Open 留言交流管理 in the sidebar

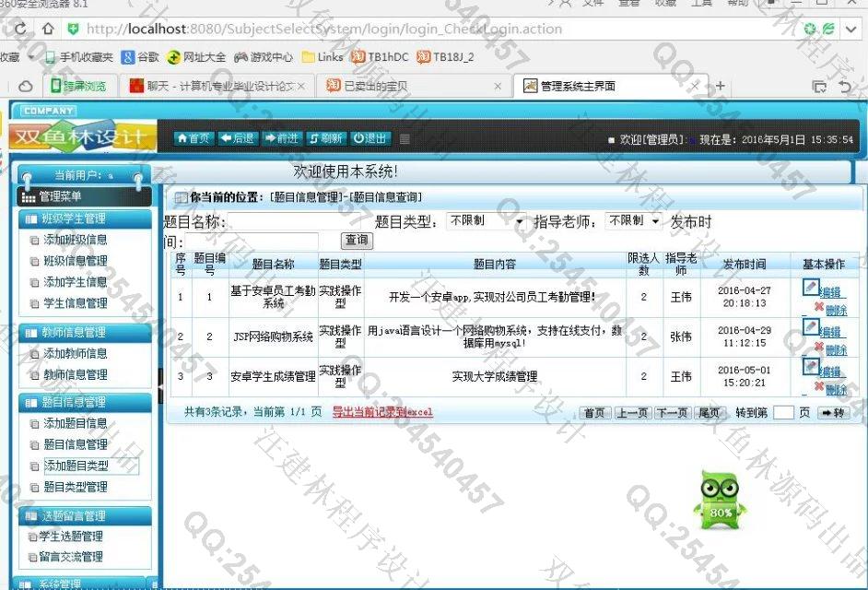click(71, 557)
